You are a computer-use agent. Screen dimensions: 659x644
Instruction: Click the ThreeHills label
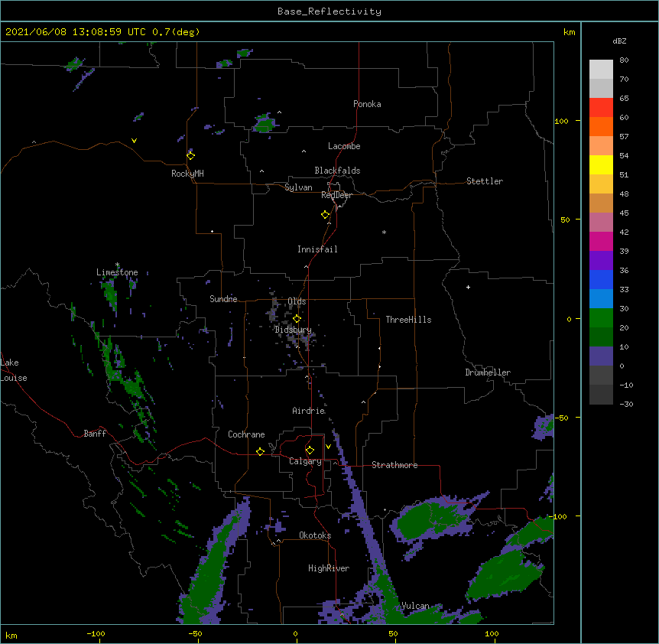pyautogui.click(x=408, y=320)
